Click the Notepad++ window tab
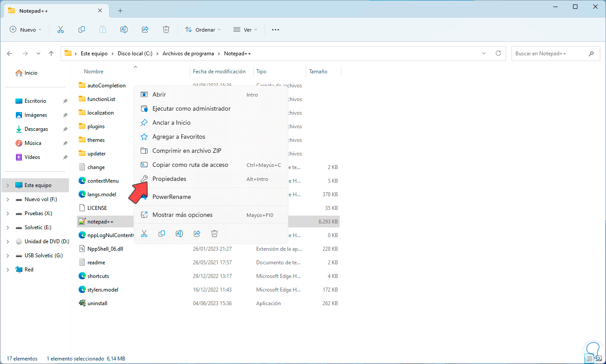The image size is (606, 364). tap(55, 11)
